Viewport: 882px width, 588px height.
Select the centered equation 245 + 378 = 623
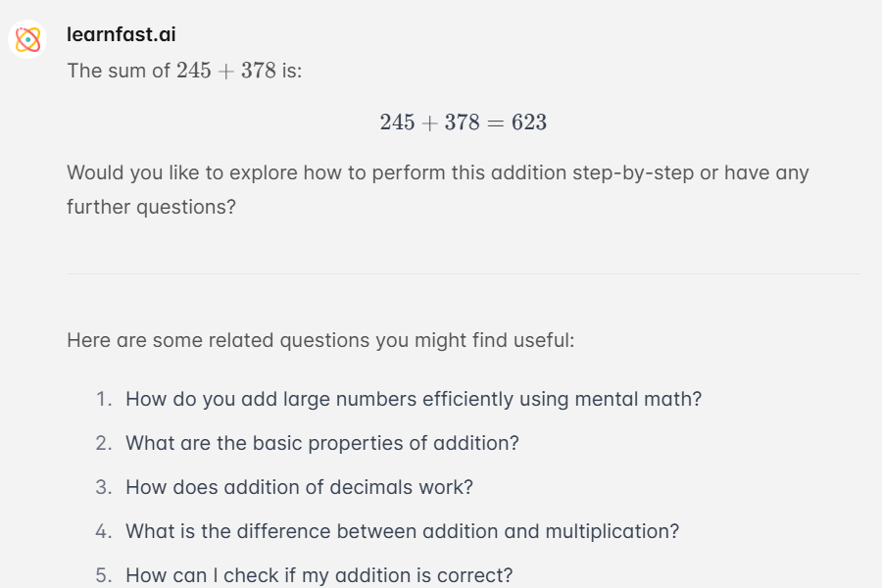pyautogui.click(x=463, y=122)
